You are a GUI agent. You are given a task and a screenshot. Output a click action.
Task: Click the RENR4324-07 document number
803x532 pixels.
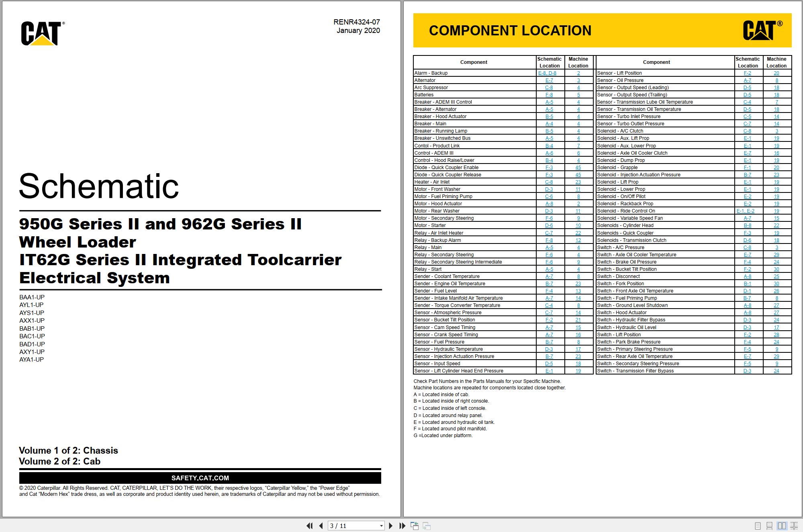(357, 22)
